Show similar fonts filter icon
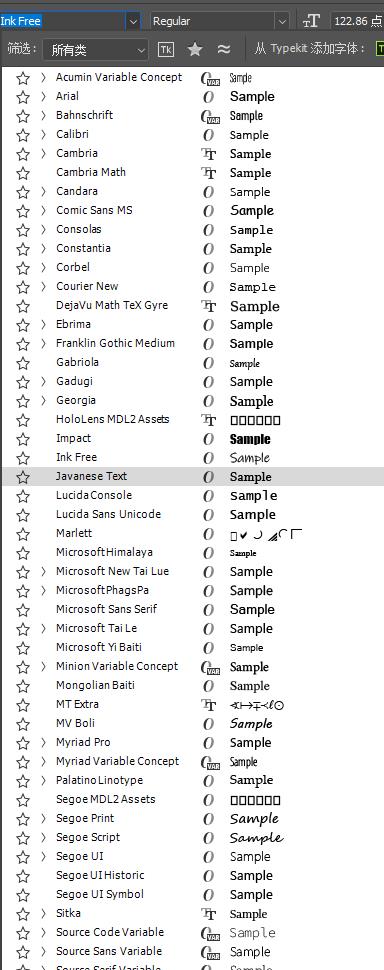Viewport: 384px width, 970px height. [224, 49]
